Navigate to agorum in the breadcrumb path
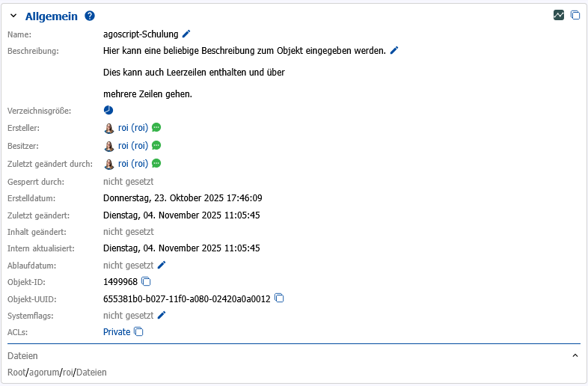Viewport: 588px width, 386px height. point(43,372)
